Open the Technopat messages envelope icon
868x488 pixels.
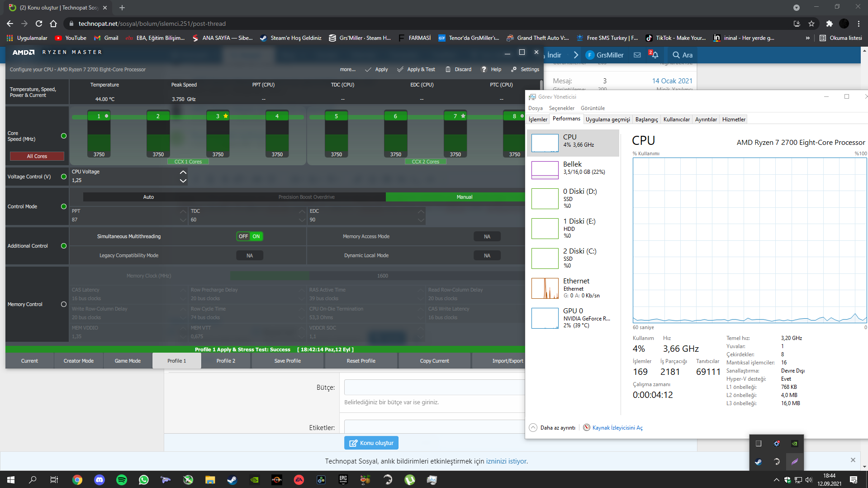pos(637,55)
